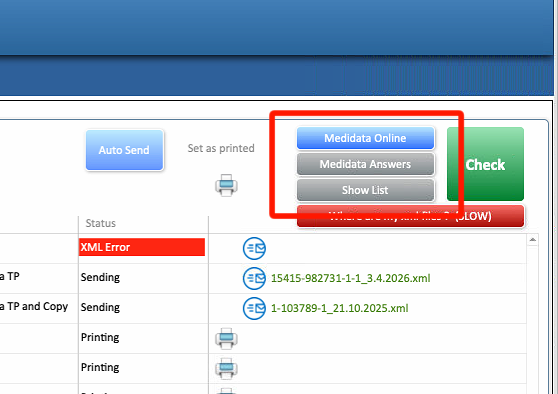Select the red XML Error status cell

142,247
